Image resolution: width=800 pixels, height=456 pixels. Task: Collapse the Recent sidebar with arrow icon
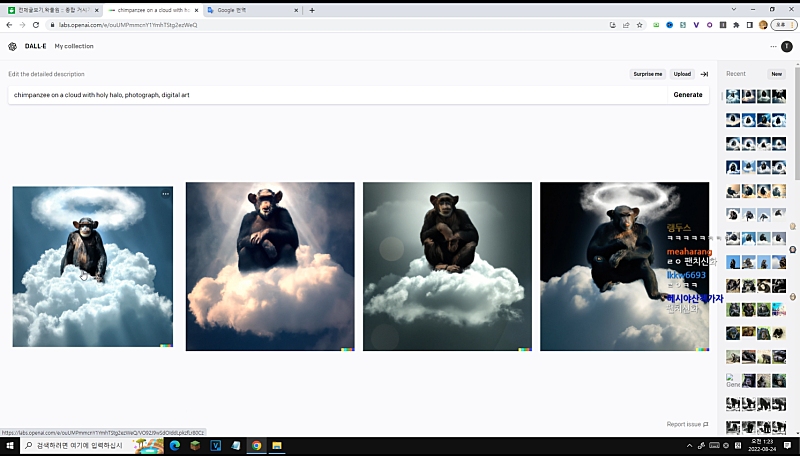click(x=704, y=74)
